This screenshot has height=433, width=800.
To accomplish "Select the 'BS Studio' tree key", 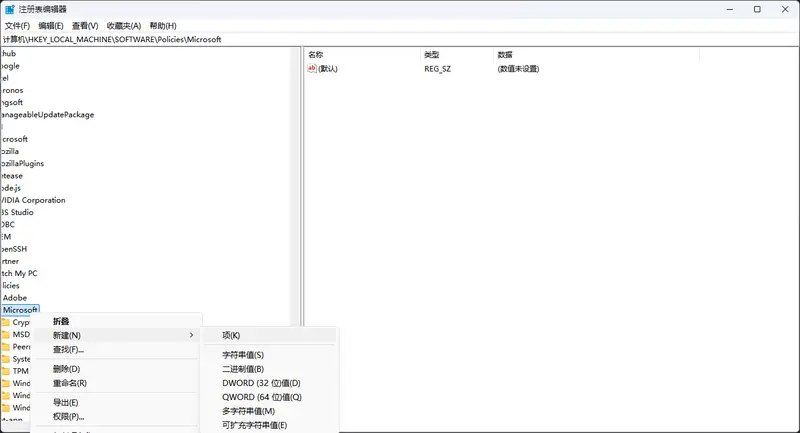I will [x=17, y=212].
